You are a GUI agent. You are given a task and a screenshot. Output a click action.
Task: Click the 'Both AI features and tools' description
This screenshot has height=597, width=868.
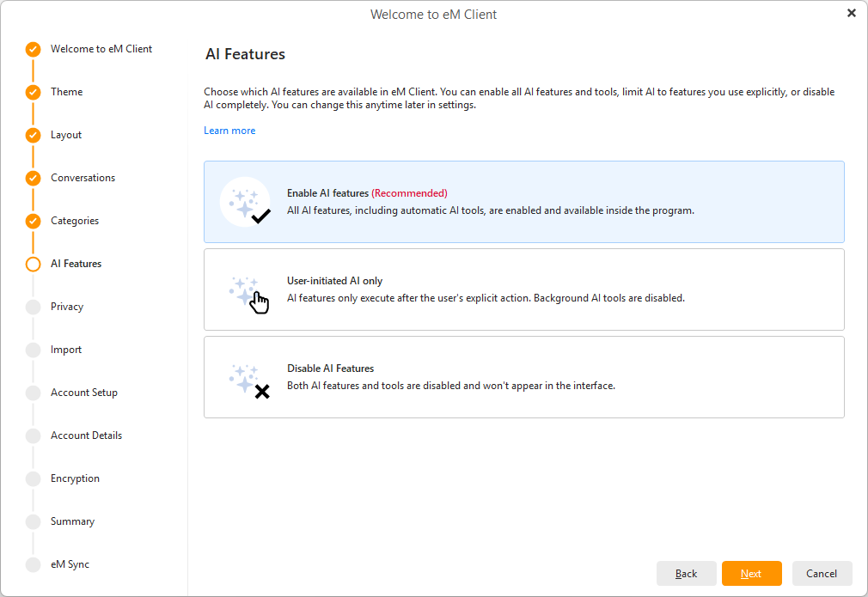tap(451, 386)
